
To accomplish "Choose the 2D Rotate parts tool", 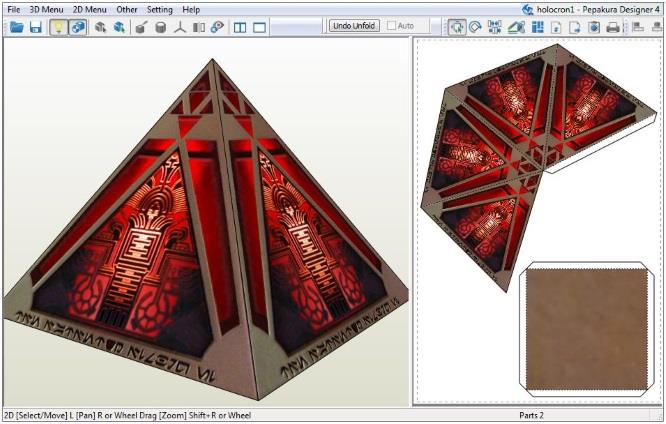I will click(x=475, y=27).
